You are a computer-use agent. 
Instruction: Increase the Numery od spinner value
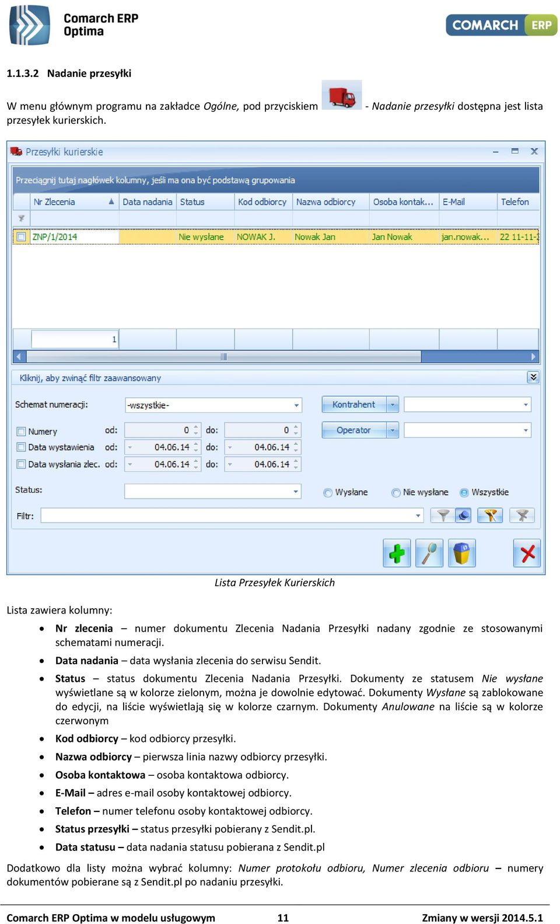click(x=196, y=427)
